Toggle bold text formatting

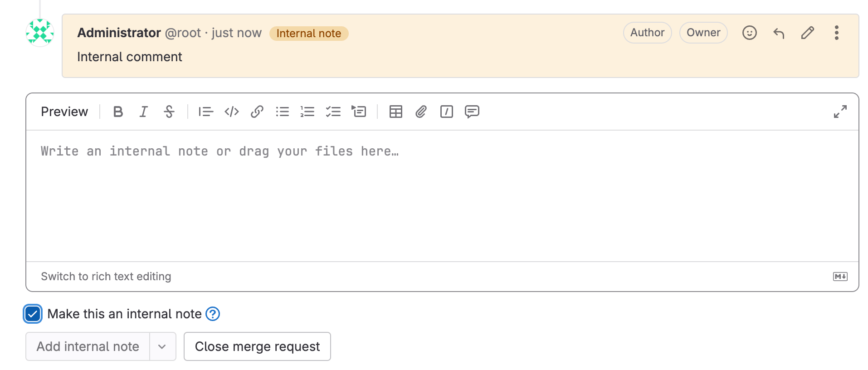point(118,112)
